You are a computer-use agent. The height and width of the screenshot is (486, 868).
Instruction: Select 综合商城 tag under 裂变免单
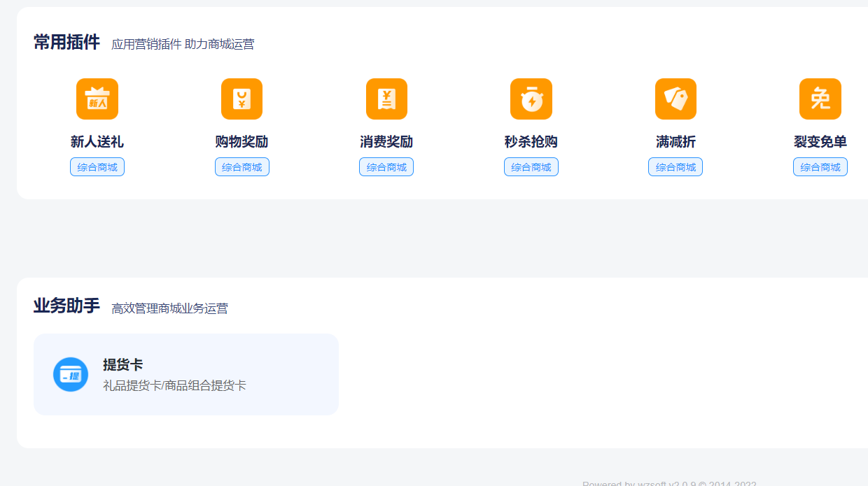820,167
